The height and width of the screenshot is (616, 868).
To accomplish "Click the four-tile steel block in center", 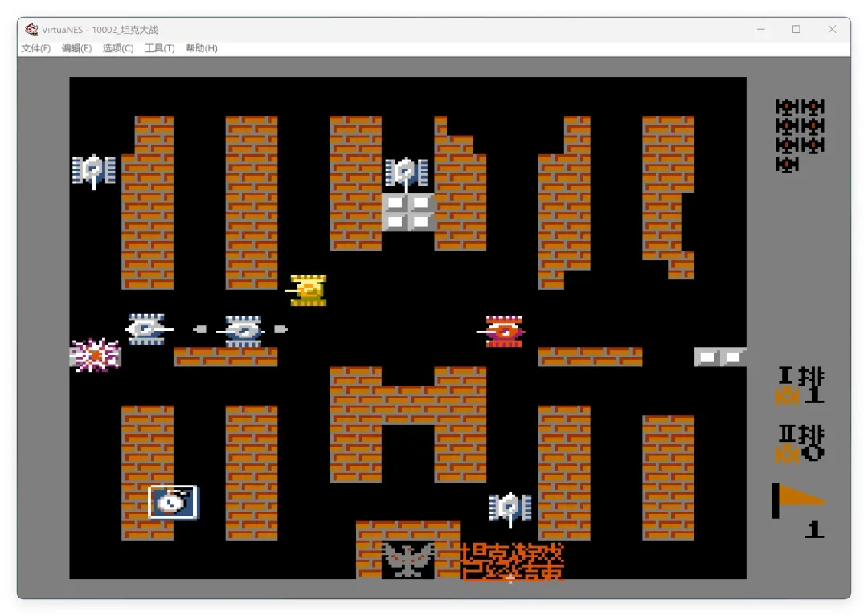I will pyautogui.click(x=408, y=212).
